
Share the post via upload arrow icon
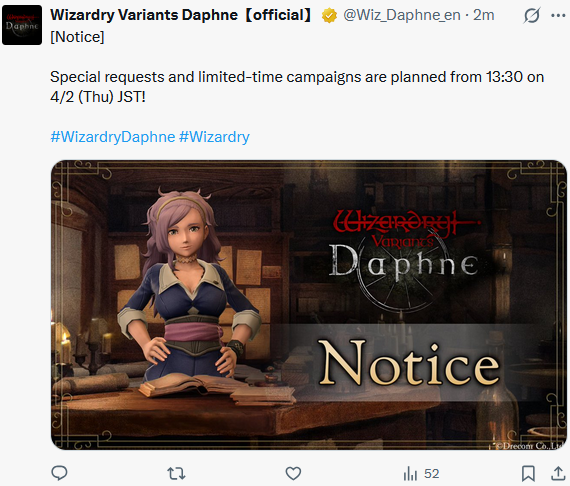558,473
